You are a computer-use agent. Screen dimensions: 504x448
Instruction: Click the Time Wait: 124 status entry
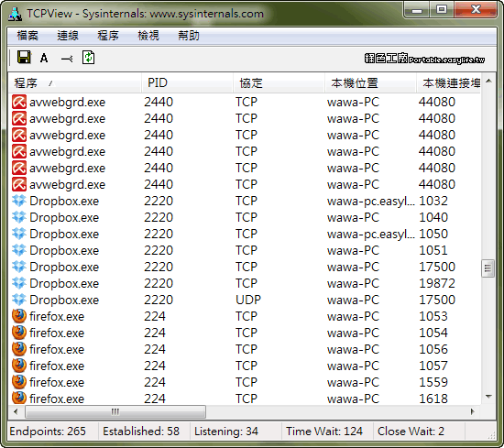[x=324, y=432]
